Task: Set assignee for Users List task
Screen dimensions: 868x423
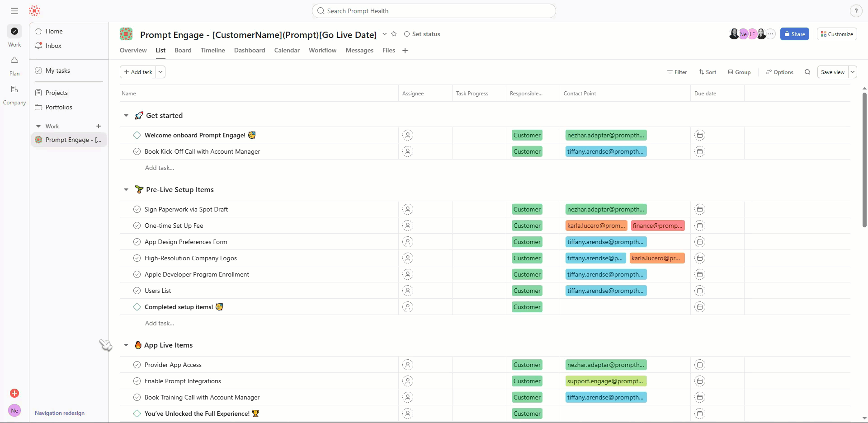Action: (x=408, y=291)
